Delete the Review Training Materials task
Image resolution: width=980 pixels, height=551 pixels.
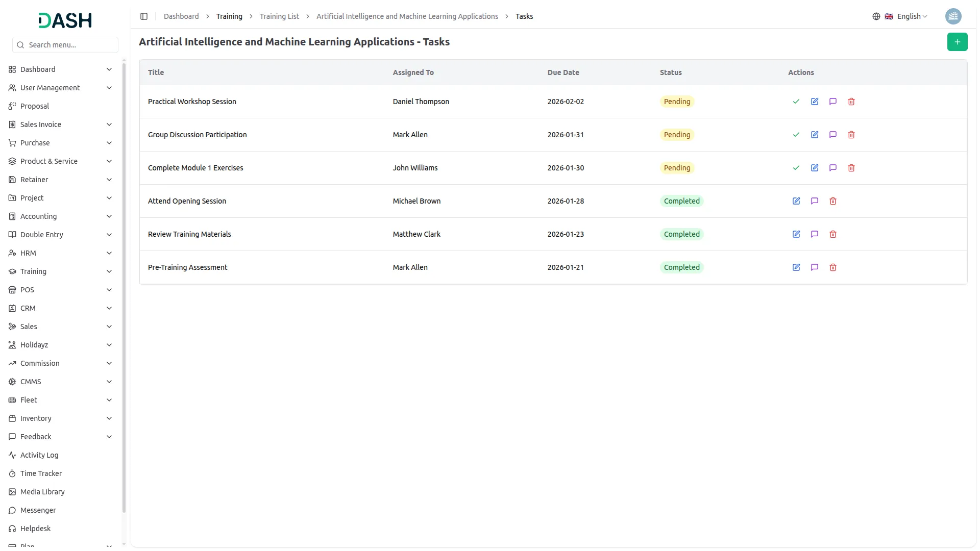833,234
